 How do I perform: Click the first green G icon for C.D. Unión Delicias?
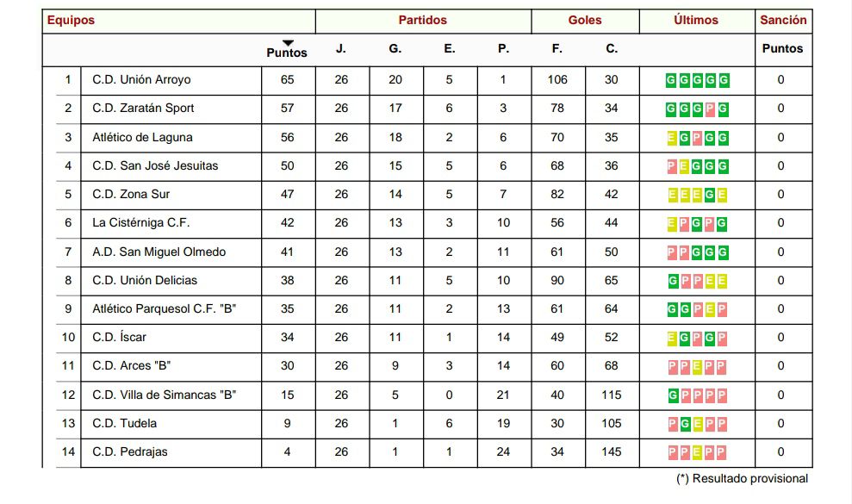click(671, 281)
